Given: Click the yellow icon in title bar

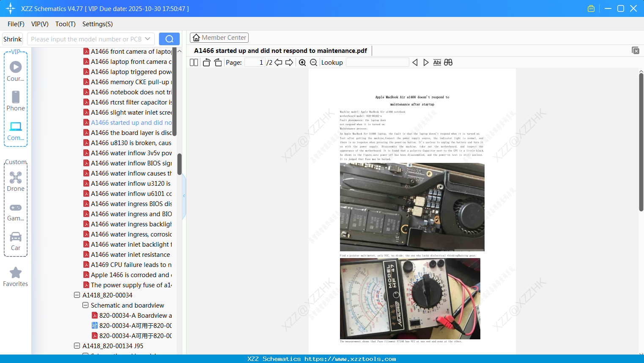Looking at the screenshot, I should tap(591, 8).
